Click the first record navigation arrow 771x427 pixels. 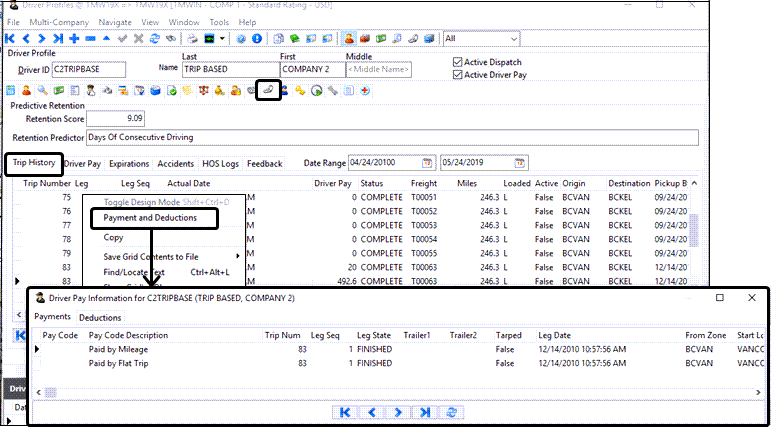tap(10, 38)
